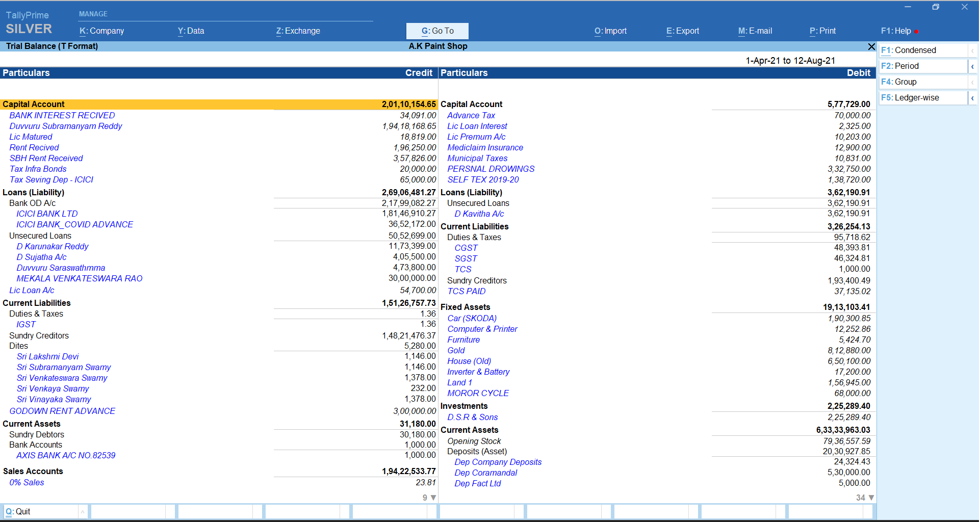Open the ICICI BANK LTD ledger
The image size is (980, 522).
click(47, 214)
